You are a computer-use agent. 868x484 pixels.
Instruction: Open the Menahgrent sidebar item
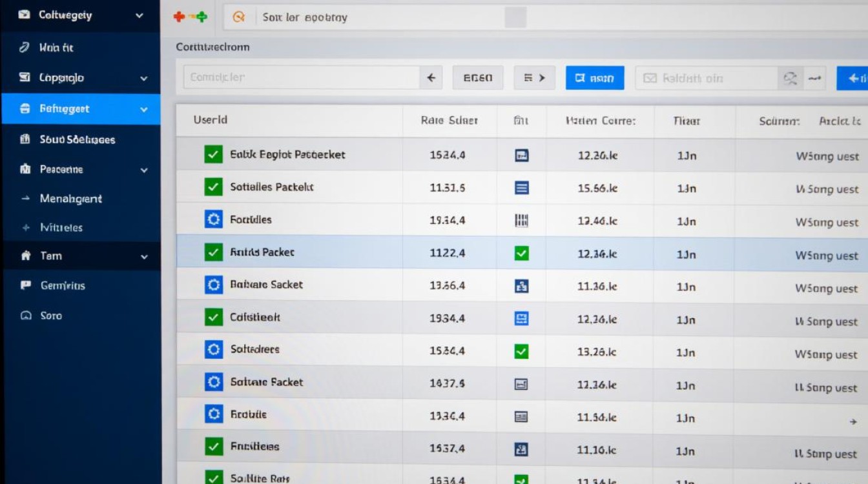click(70, 199)
